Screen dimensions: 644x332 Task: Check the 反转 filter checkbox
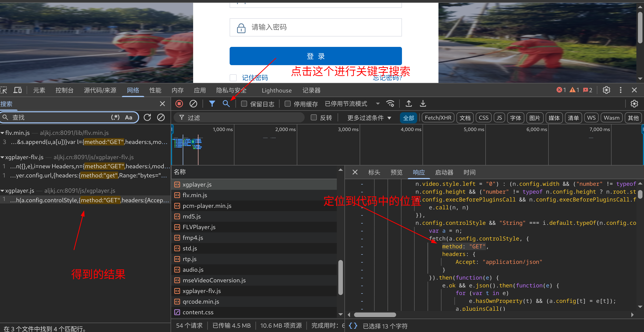(x=314, y=118)
